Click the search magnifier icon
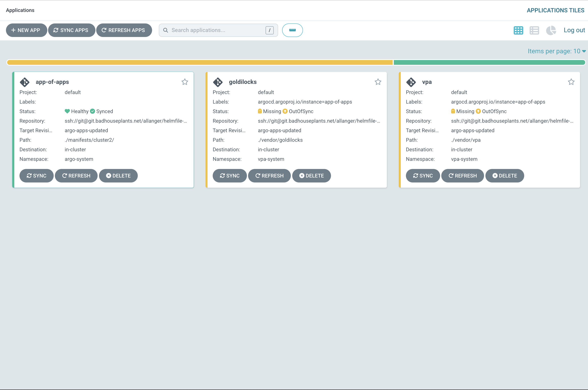 tap(165, 30)
